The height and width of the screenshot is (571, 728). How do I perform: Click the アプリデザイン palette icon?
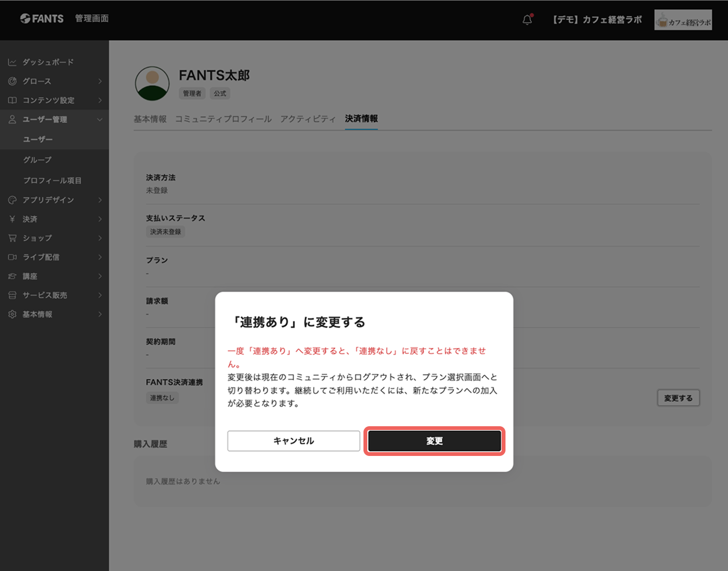tap(12, 200)
